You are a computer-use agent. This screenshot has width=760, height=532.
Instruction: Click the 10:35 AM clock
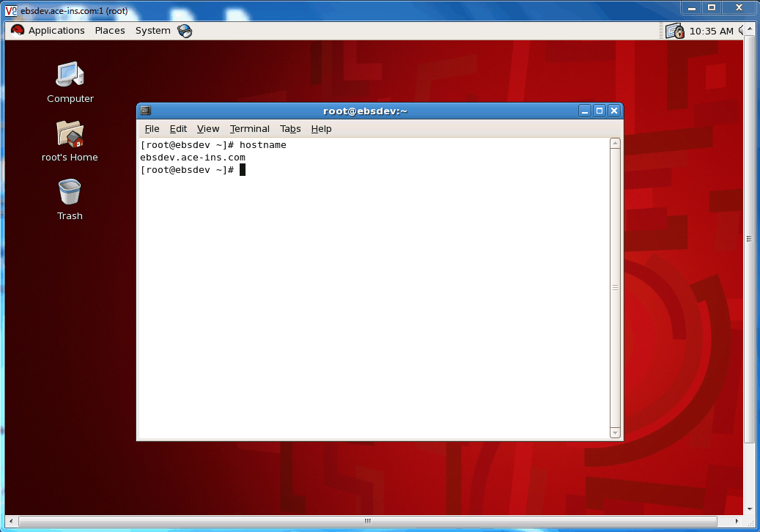(x=711, y=31)
